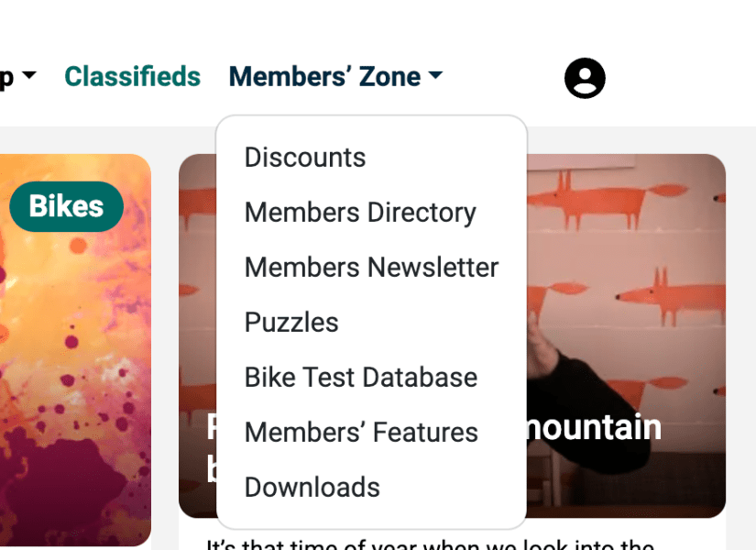Open the user account profile icon
This screenshot has width=756, height=550.
tap(585, 78)
